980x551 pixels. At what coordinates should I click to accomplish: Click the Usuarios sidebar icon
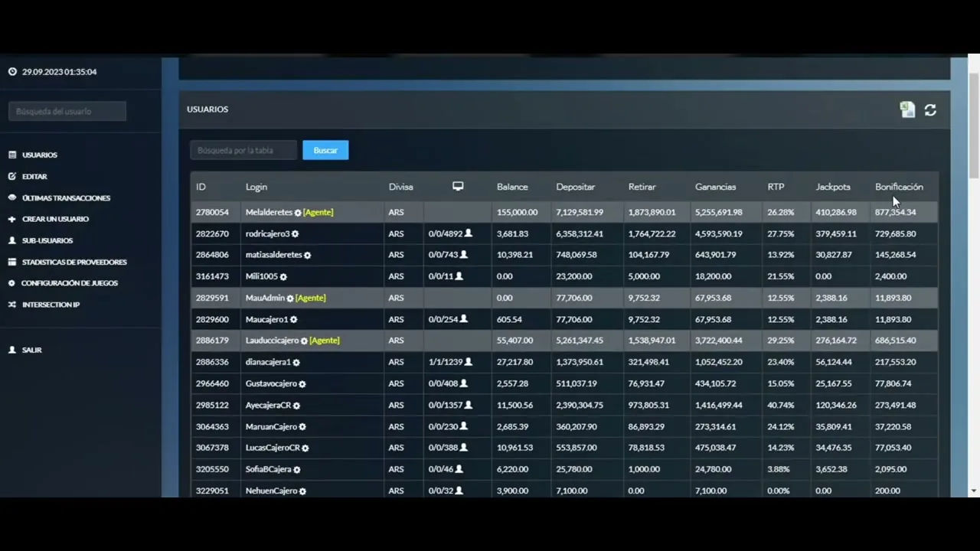pos(12,155)
